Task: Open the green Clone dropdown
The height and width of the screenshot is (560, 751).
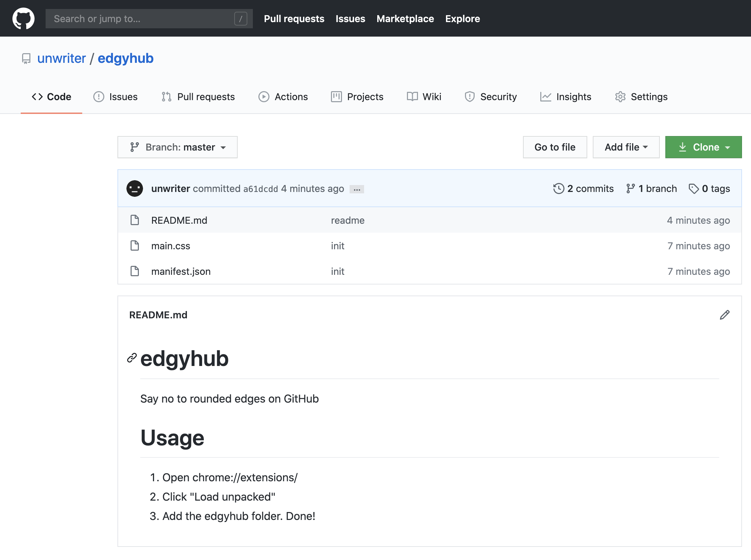Action: coord(703,147)
